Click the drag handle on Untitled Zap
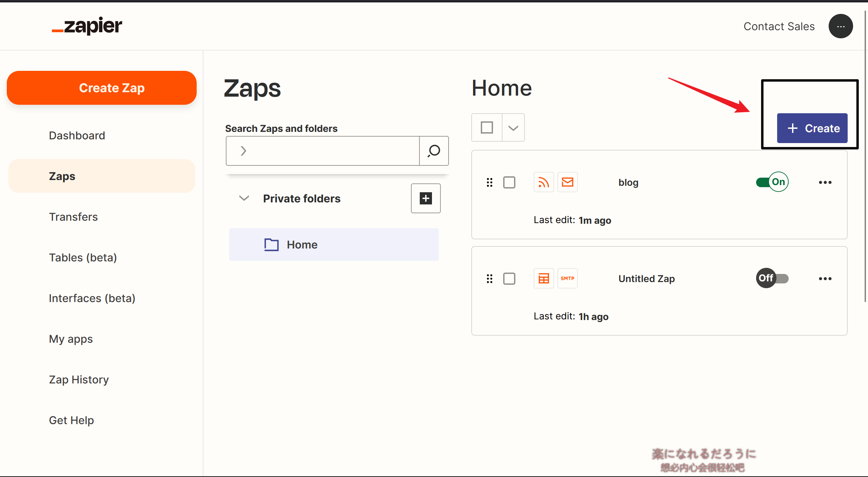 coord(489,278)
